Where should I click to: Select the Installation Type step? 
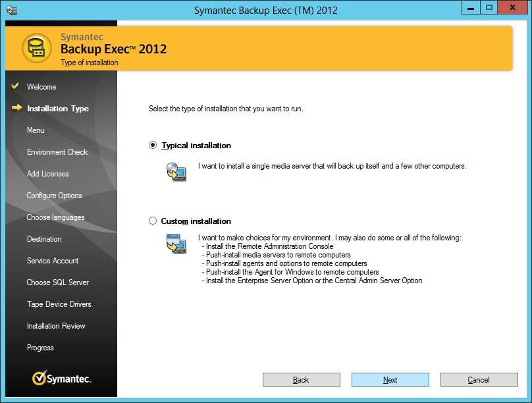click(x=58, y=109)
